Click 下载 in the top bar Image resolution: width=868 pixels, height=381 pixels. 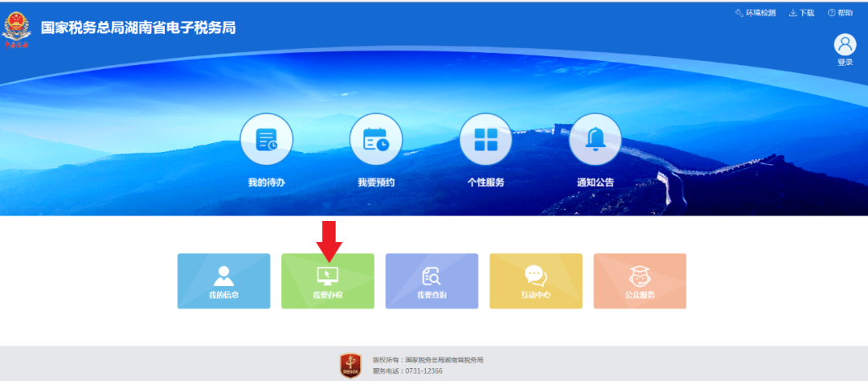tap(801, 13)
